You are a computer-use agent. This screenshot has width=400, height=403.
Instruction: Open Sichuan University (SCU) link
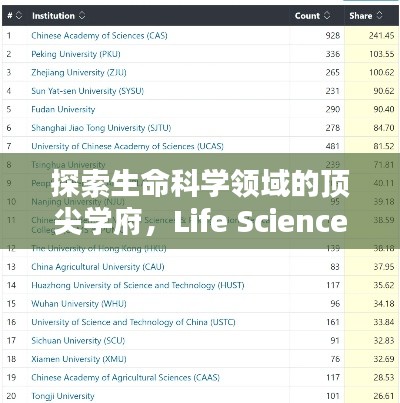78,341
